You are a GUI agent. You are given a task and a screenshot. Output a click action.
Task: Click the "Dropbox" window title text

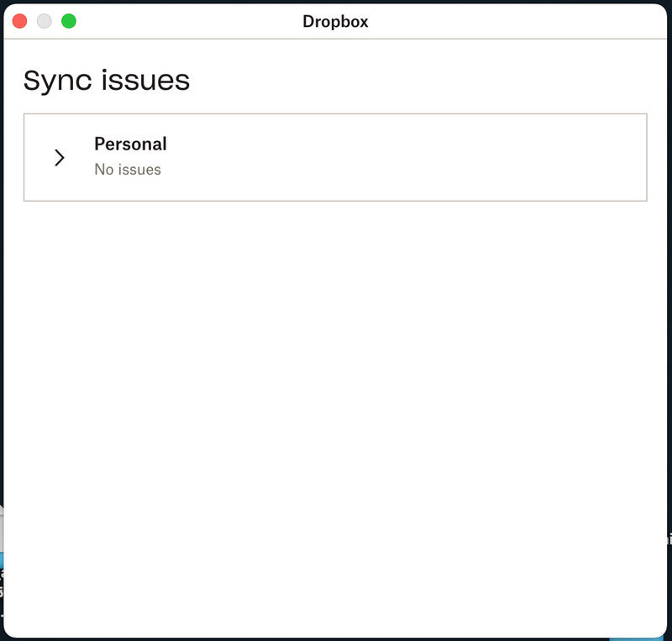[x=335, y=21]
